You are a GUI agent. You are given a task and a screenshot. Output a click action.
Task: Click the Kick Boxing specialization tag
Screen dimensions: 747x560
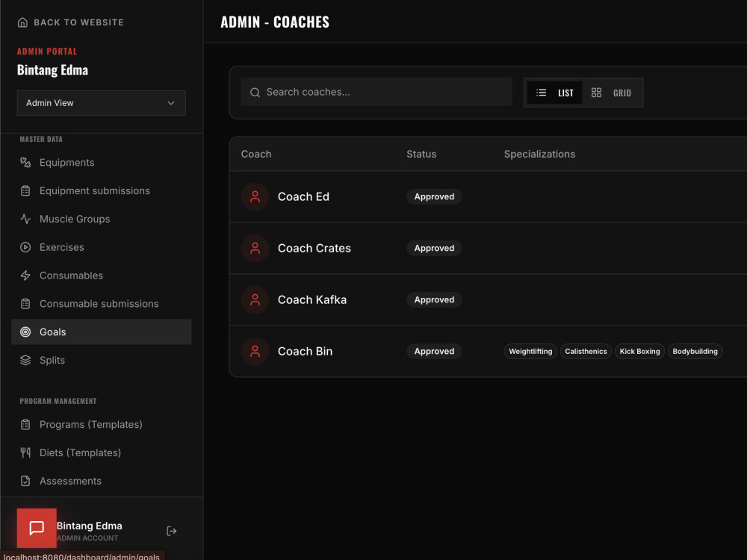pyautogui.click(x=640, y=352)
